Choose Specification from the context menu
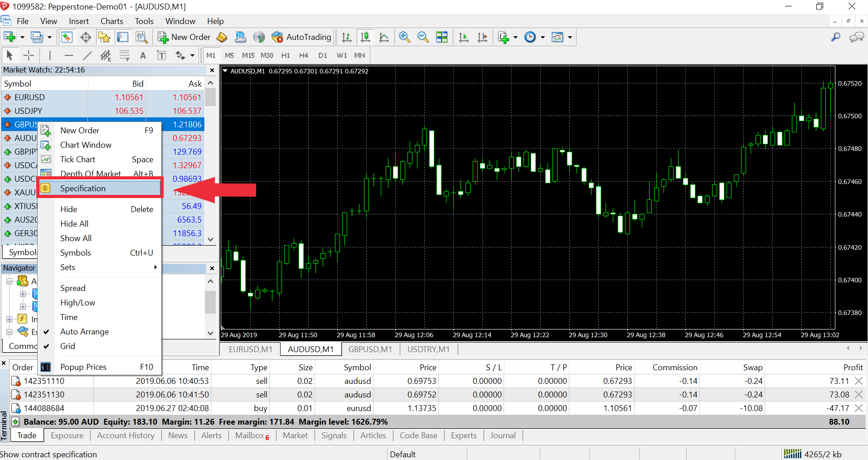 click(100, 188)
